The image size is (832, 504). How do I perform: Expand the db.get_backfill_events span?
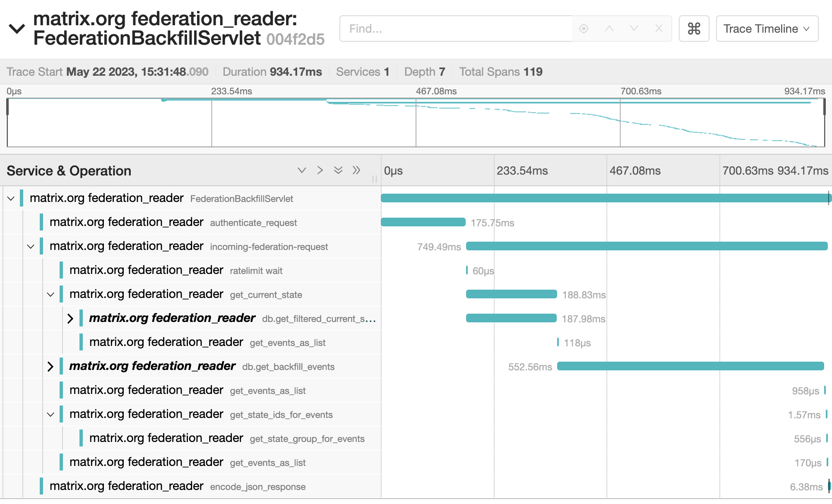click(50, 366)
